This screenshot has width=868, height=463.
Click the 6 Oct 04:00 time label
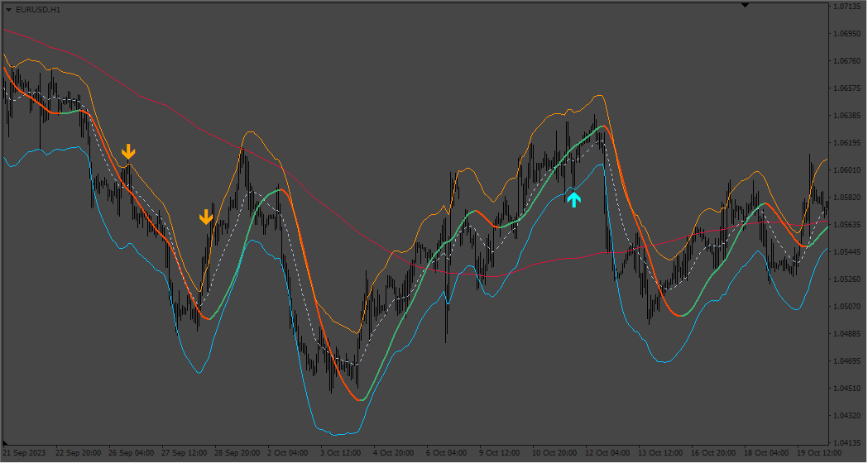click(447, 453)
